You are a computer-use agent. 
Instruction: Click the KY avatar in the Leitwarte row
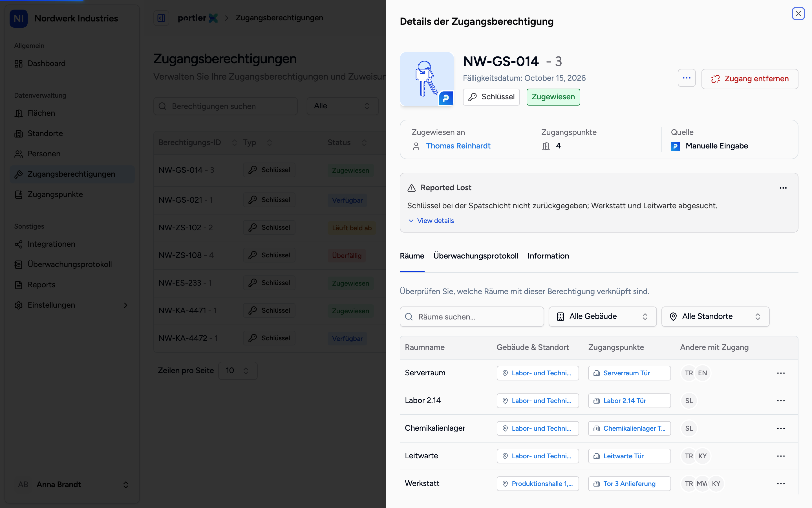coord(702,456)
